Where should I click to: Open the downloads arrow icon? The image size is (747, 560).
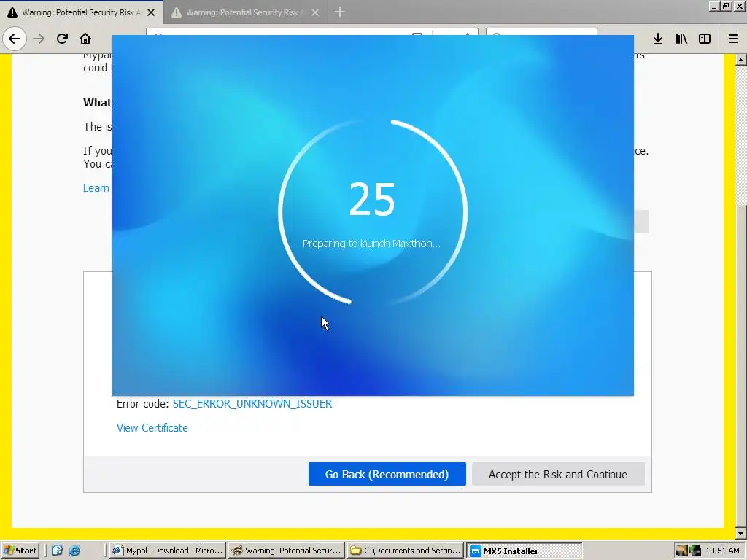[x=658, y=39]
